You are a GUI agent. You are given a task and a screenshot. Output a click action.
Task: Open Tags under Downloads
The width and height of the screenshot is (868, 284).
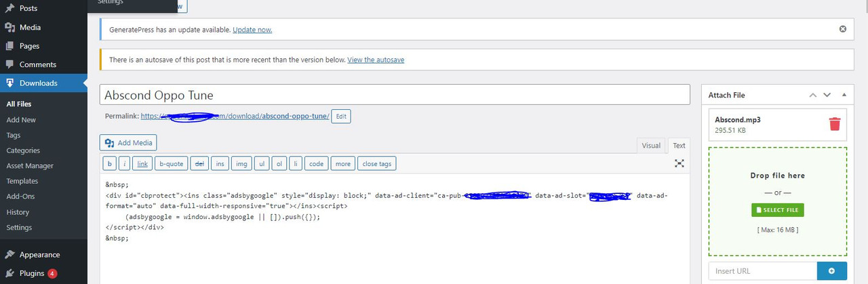point(14,135)
